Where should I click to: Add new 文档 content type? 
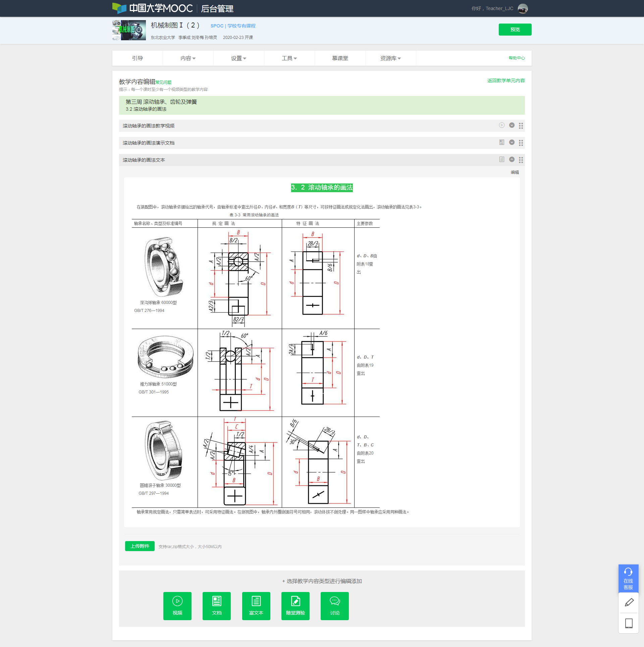(x=216, y=606)
